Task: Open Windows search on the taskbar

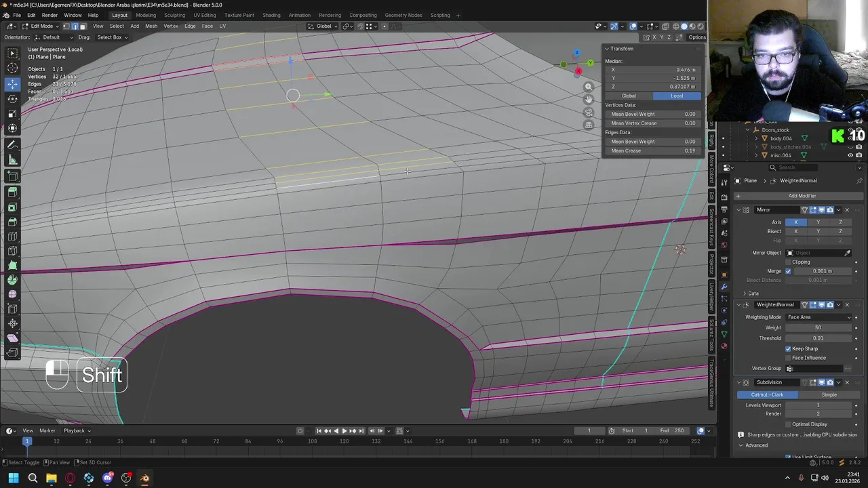Action: [33, 479]
